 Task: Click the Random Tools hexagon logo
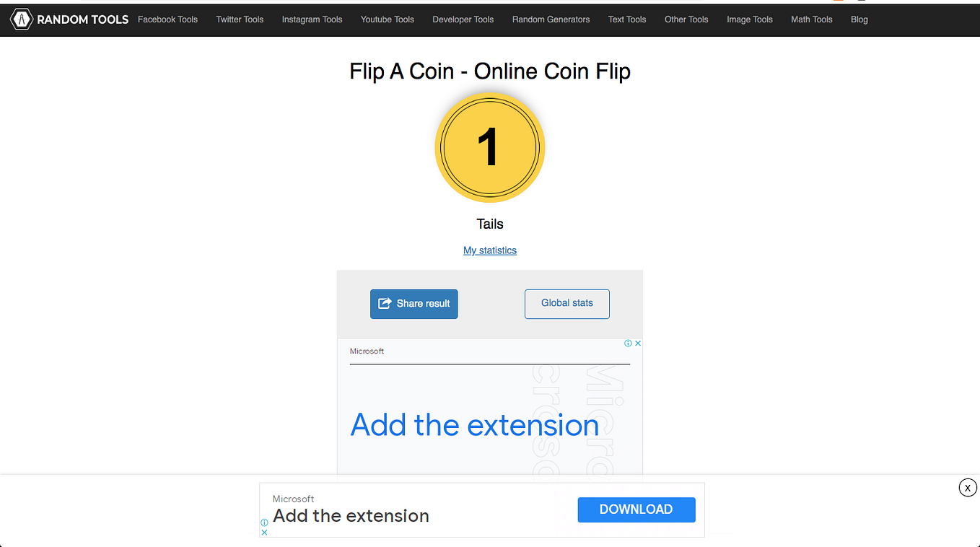tap(21, 19)
